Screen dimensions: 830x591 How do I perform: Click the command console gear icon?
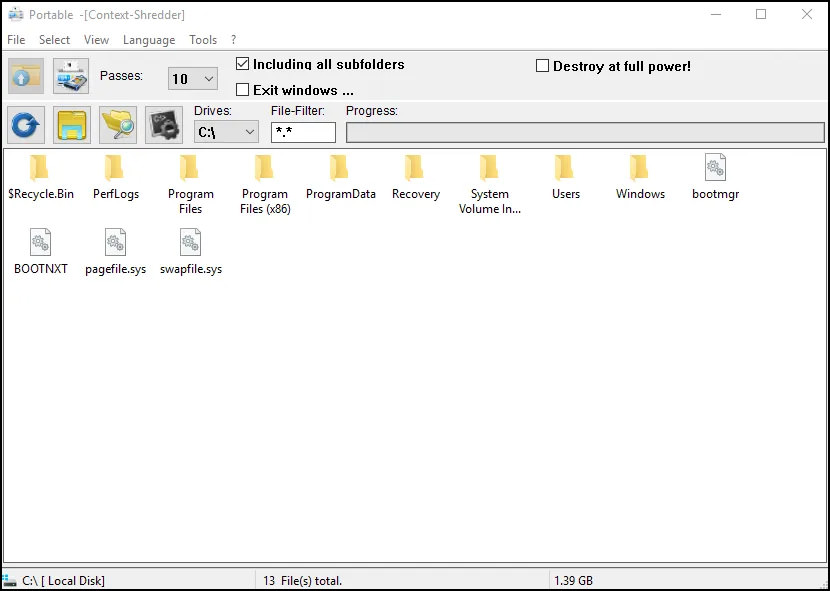point(163,125)
